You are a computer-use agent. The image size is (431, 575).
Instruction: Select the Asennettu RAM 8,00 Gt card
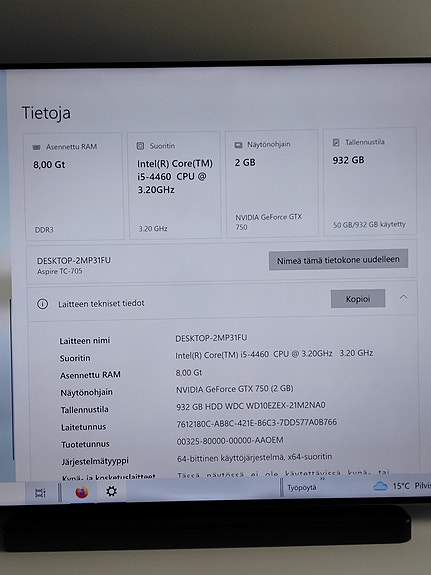(x=74, y=187)
